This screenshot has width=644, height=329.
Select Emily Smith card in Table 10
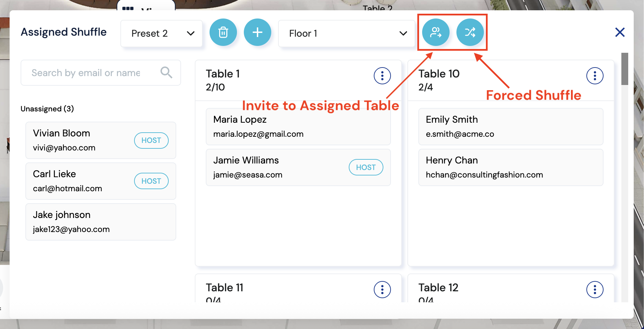[511, 126]
